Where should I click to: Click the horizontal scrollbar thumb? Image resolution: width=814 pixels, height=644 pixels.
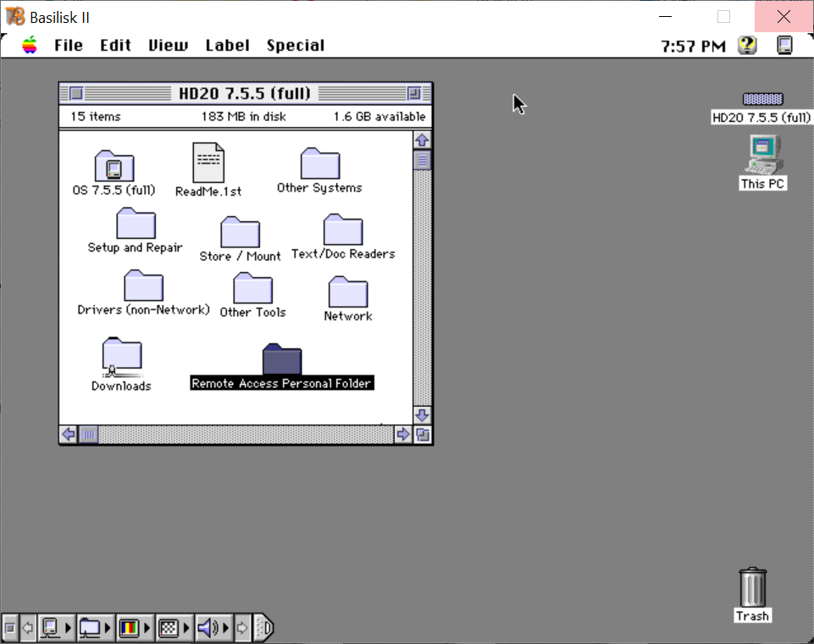89,434
